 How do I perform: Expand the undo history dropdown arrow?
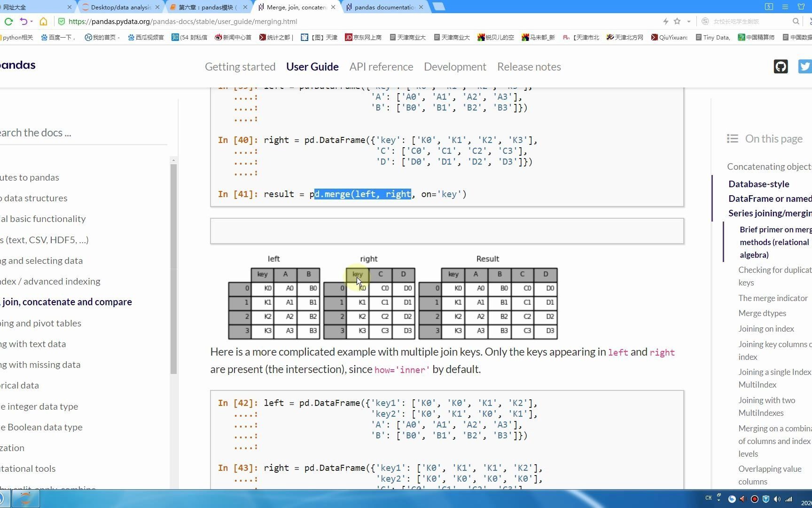click(31, 21)
